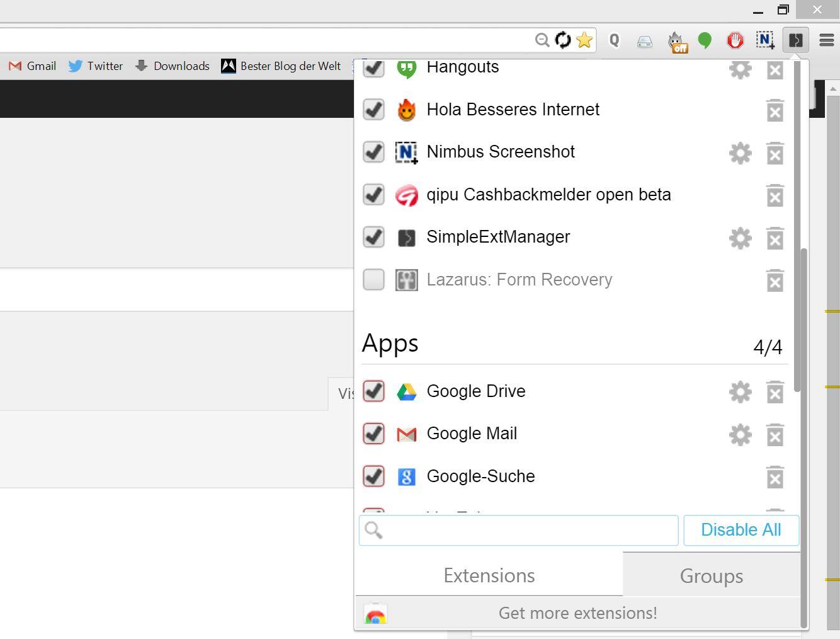Disable Hola Besseres Internet checkbox
Image resolution: width=840 pixels, height=639 pixels.
coord(374,109)
